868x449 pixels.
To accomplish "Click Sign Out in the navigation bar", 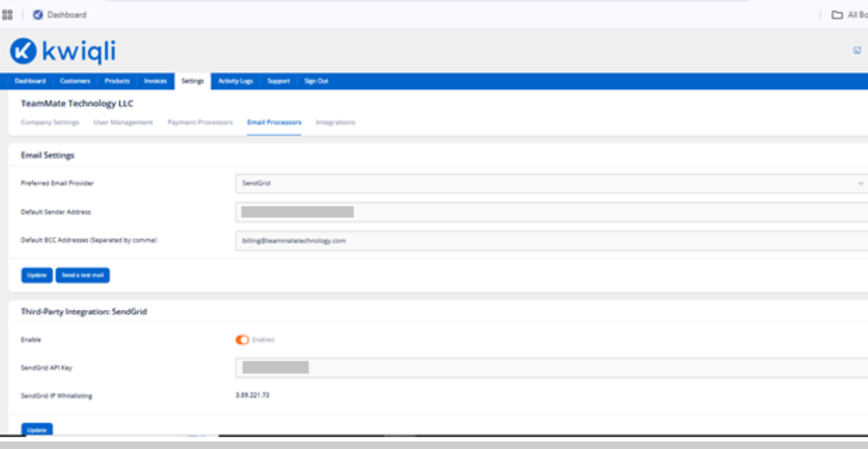I will tap(316, 82).
